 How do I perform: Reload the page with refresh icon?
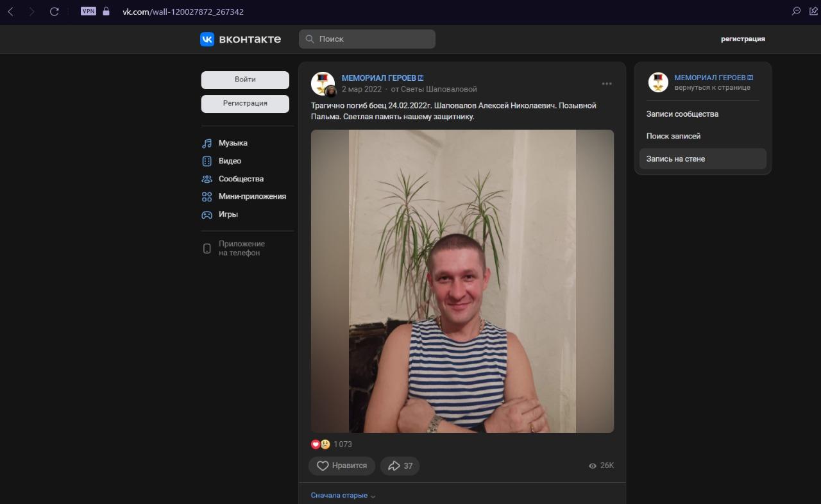(x=55, y=12)
